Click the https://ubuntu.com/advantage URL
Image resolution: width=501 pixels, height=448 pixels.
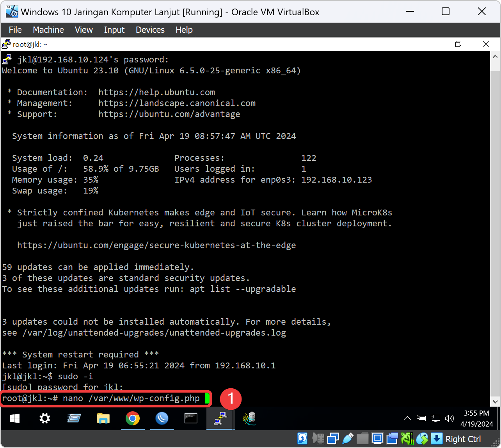point(169,114)
